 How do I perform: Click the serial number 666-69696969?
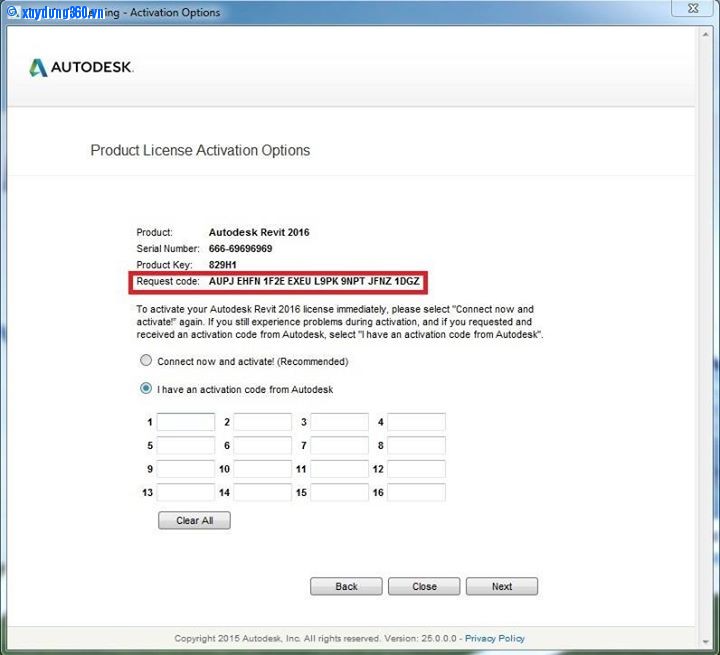pyautogui.click(x=240, y=248)
